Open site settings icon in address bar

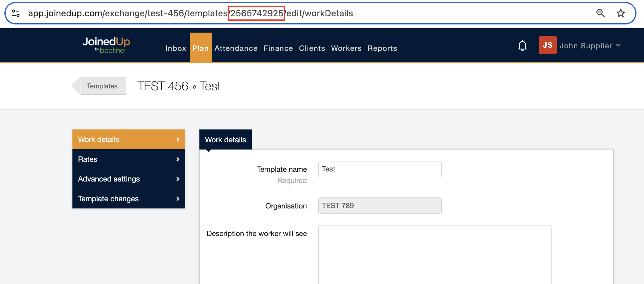pyautogui.click(x=16, y=13)
